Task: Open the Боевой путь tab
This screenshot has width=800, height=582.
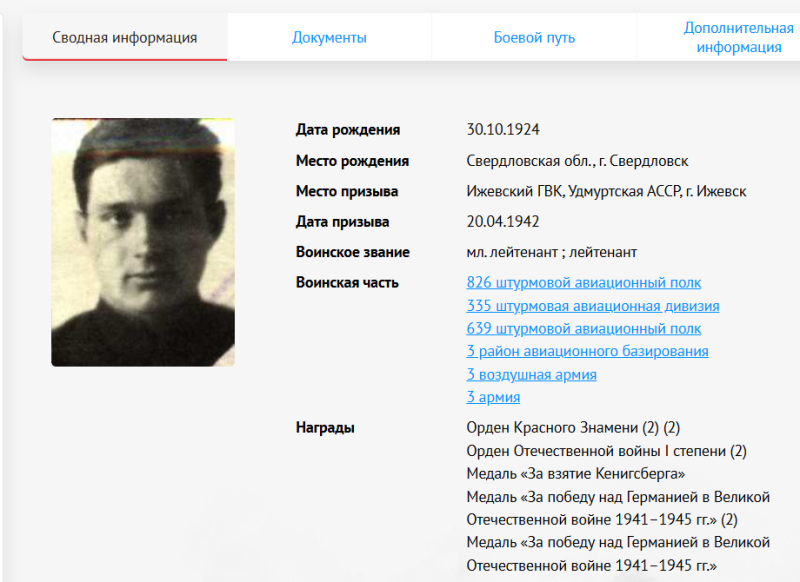Action: (x=534, y=37)
